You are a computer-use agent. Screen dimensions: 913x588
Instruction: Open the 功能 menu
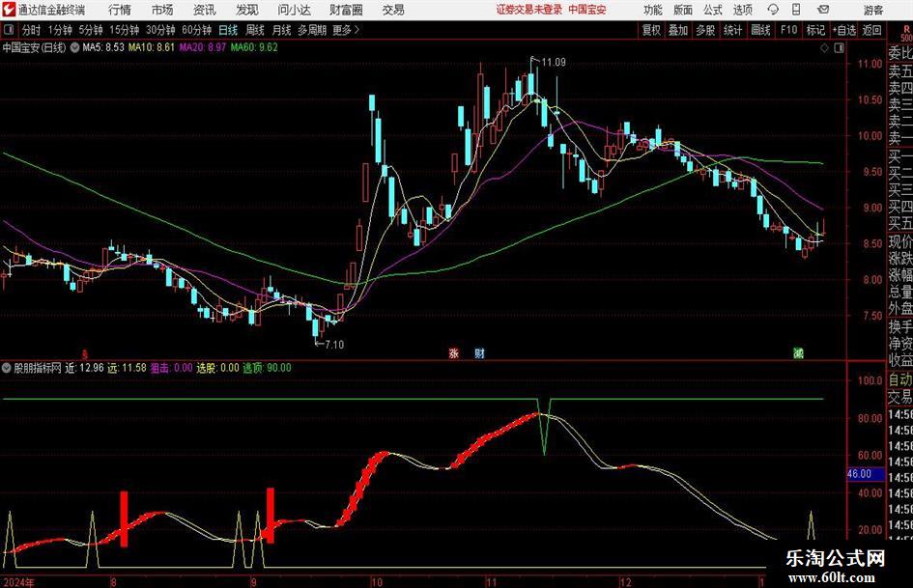click(x=653, y=10)
